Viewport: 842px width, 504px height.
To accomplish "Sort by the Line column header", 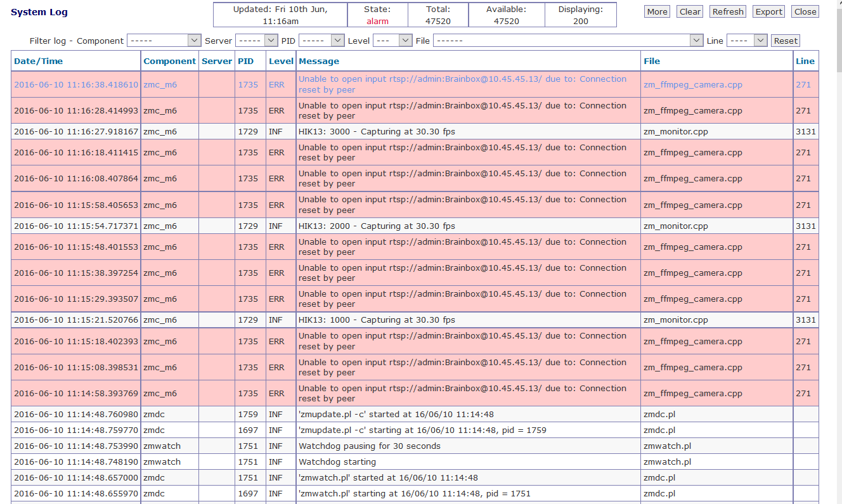I will pyautogui.click(x=805, y=61).
